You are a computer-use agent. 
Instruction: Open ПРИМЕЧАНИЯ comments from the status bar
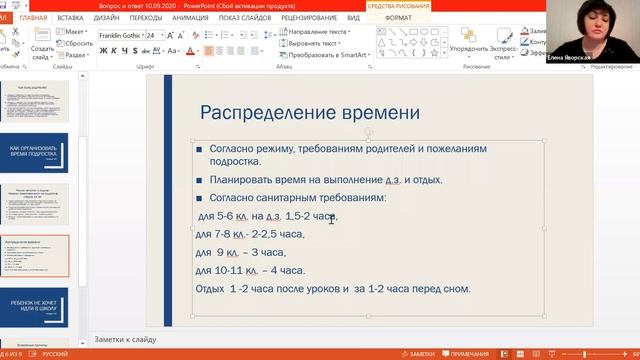465,354
